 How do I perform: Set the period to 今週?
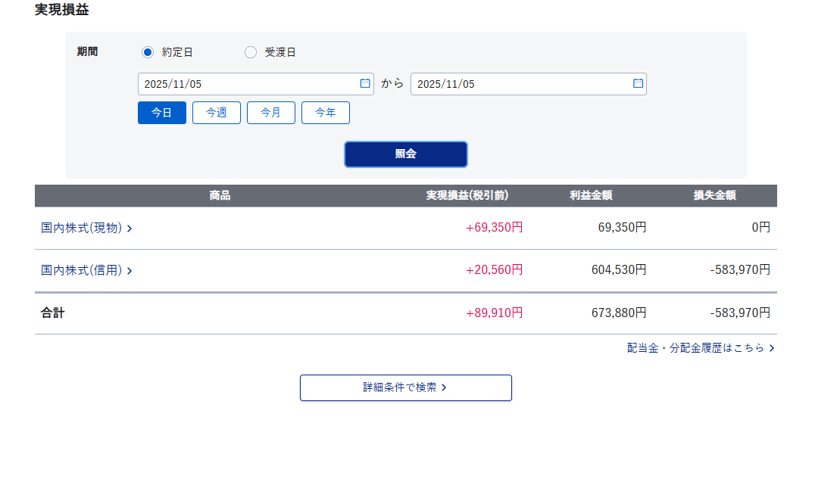217,113
